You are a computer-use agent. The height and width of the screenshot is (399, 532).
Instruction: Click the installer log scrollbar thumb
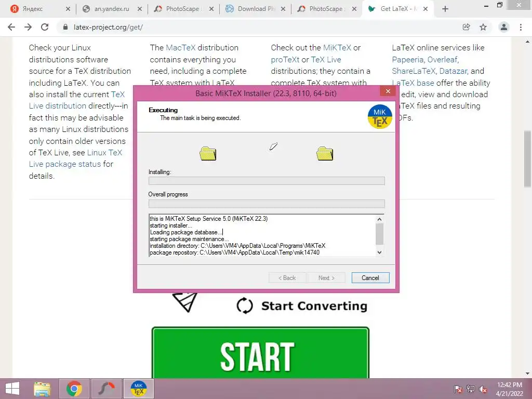pyautogui.click(x=379, y=234)
